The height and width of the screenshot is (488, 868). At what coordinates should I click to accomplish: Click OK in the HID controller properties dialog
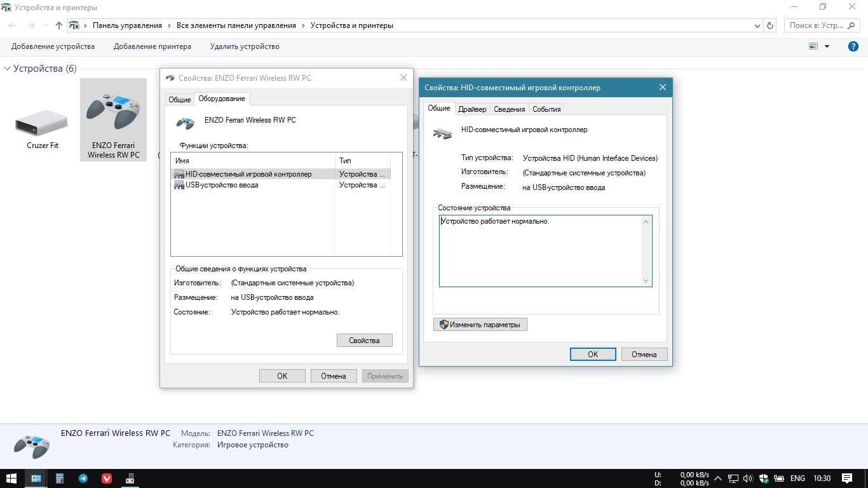tap(593, 355)
